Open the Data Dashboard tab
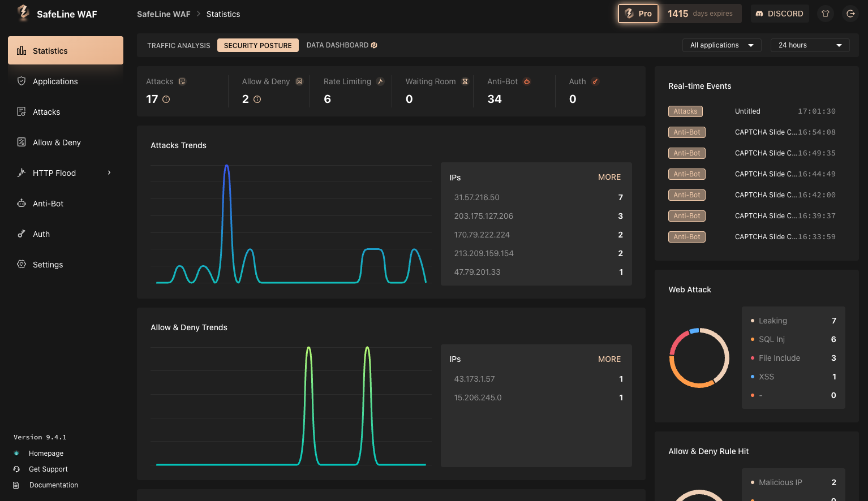The width and height of the screenshot is (868, 501). click(342, 45)
